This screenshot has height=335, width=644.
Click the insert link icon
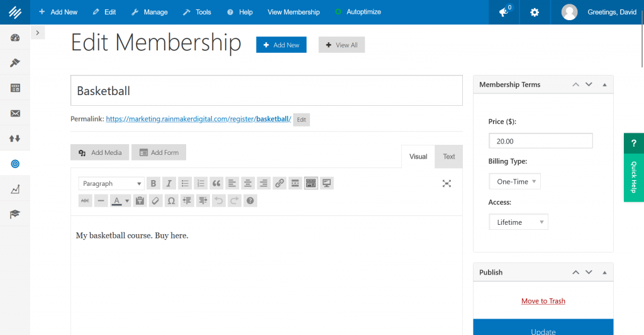[x=279, y=183]
